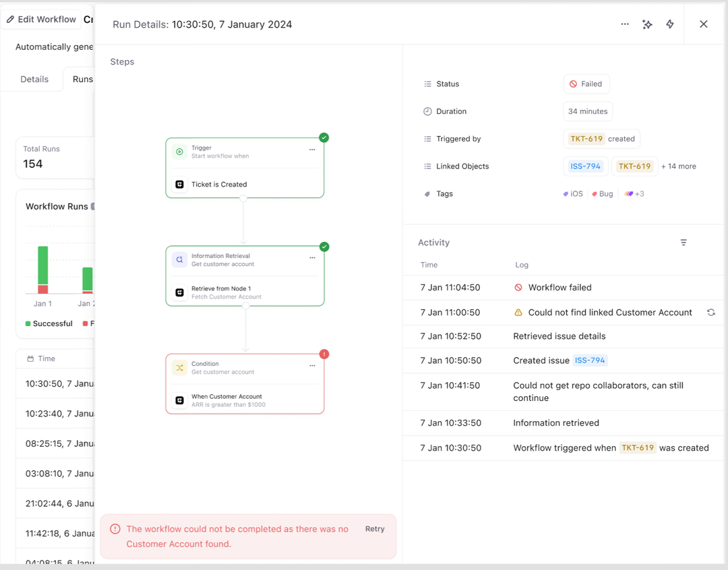The image size is (728, 570).
Task: Click the 34 minutes duration value
Action: coord(588,111)
